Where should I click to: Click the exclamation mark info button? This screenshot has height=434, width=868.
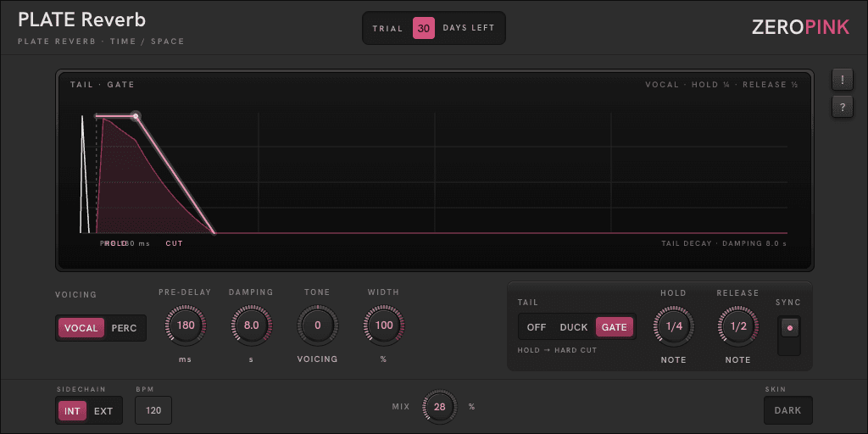click(x=842, y=80)
